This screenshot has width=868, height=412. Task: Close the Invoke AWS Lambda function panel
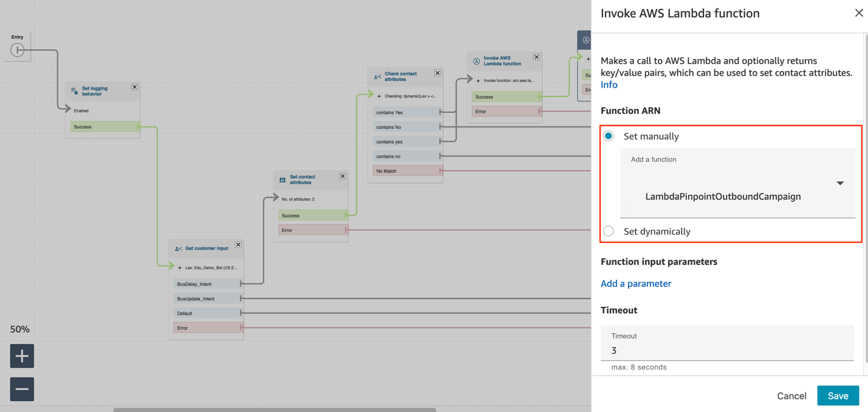(x=859, y=13)
